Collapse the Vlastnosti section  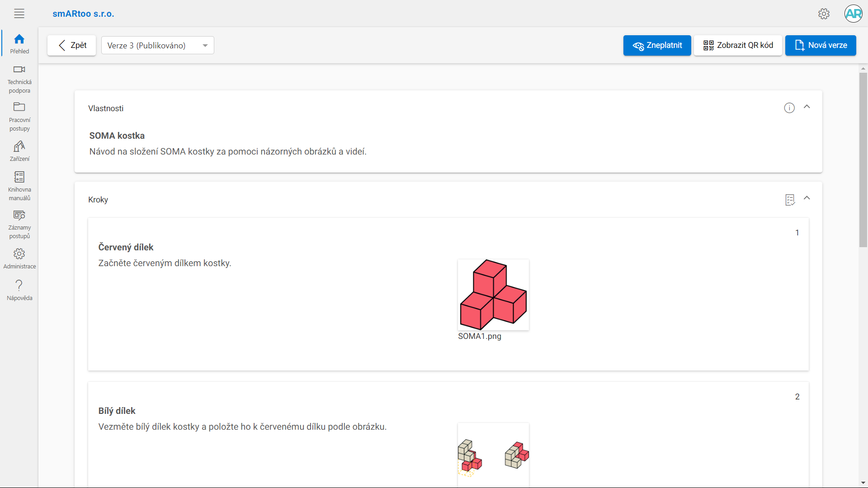807,107
